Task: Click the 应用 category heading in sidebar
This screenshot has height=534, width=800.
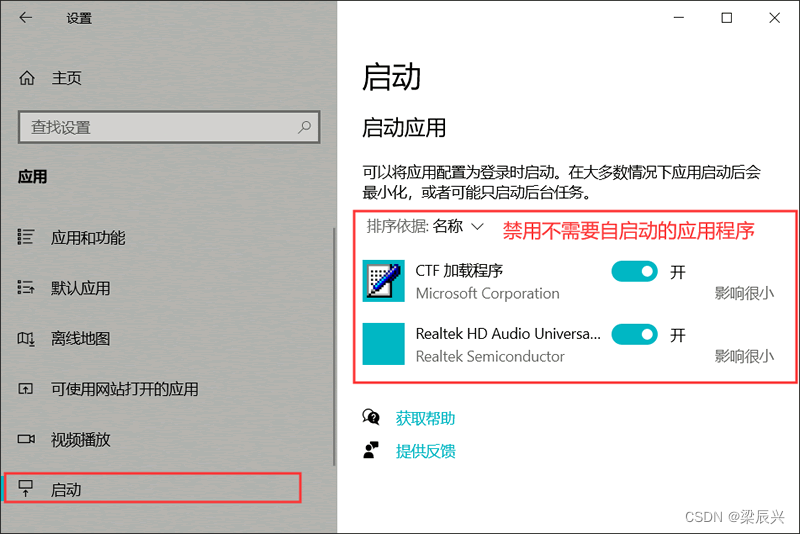Action: click(x=32, y=177)
